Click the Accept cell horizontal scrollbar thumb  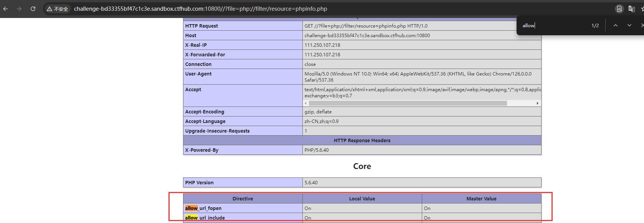tap(408, 103)
